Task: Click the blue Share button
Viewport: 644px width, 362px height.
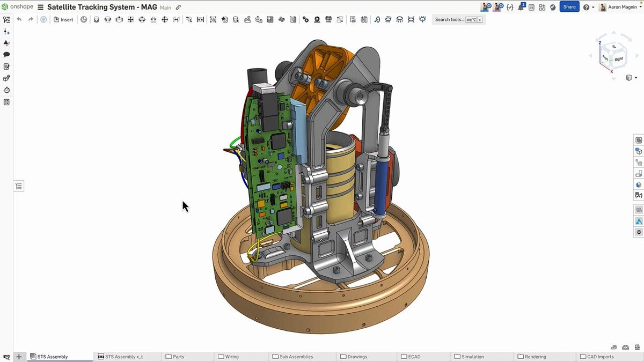Action: coord(569,7)
